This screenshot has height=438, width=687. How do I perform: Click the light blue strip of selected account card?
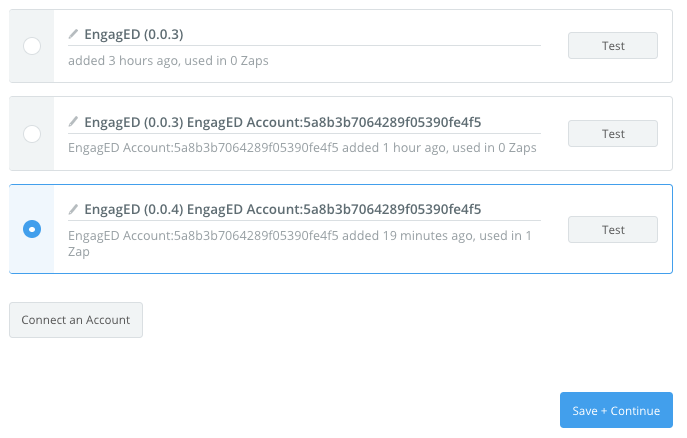32,229
